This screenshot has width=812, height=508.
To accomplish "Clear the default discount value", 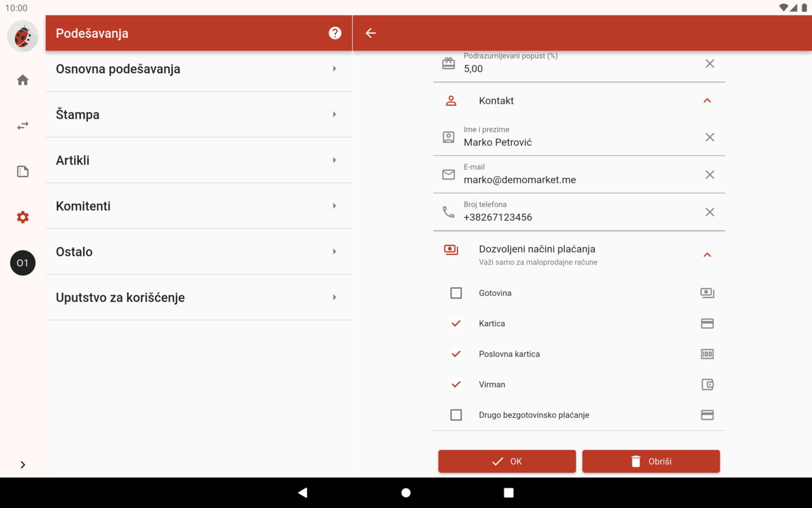I will coord(710,63).
